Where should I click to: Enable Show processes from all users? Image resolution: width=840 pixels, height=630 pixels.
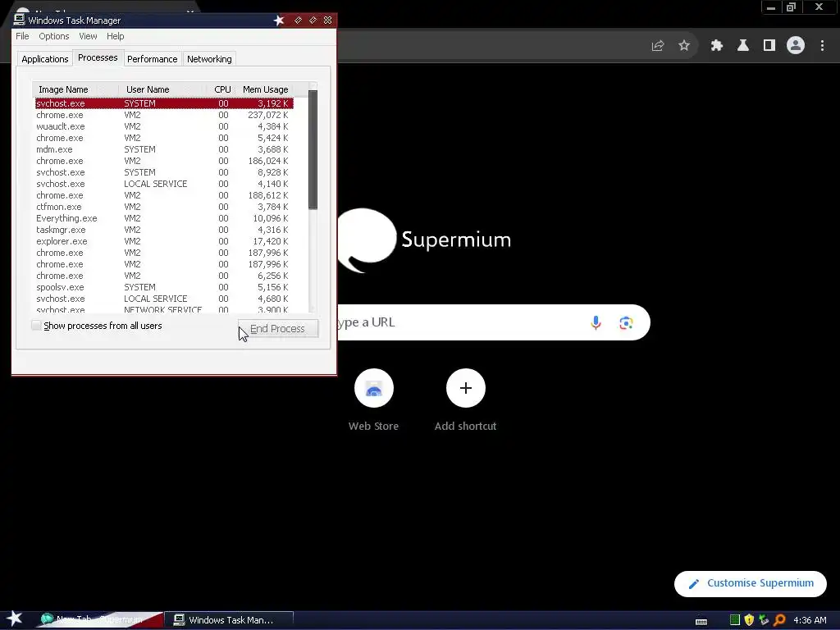coord(36,325)
